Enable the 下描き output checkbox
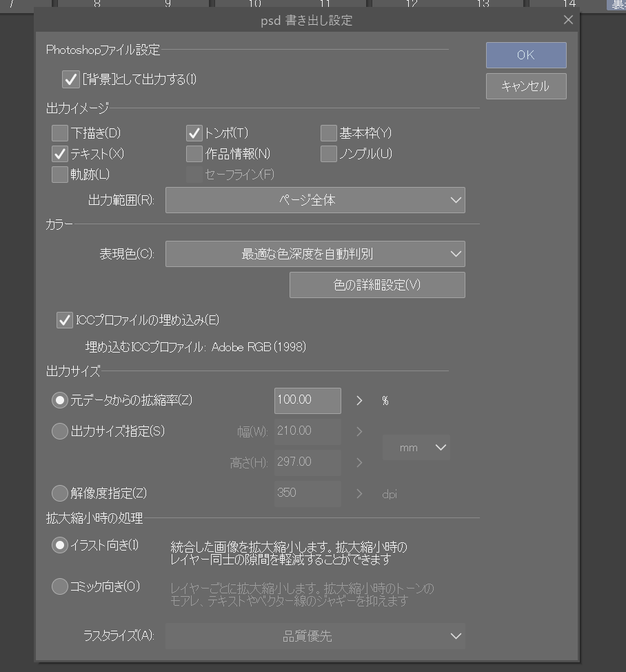The height and width of the screenshot is (672, 626). tap(61, 133)
